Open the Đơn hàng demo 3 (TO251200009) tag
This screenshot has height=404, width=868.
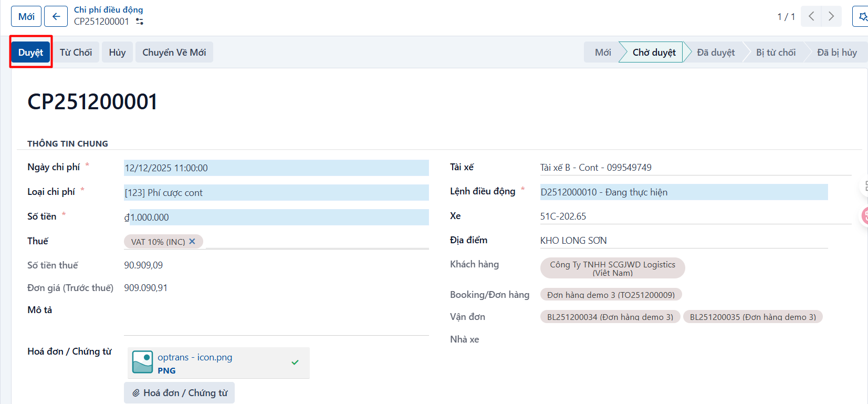pos(611,295)
